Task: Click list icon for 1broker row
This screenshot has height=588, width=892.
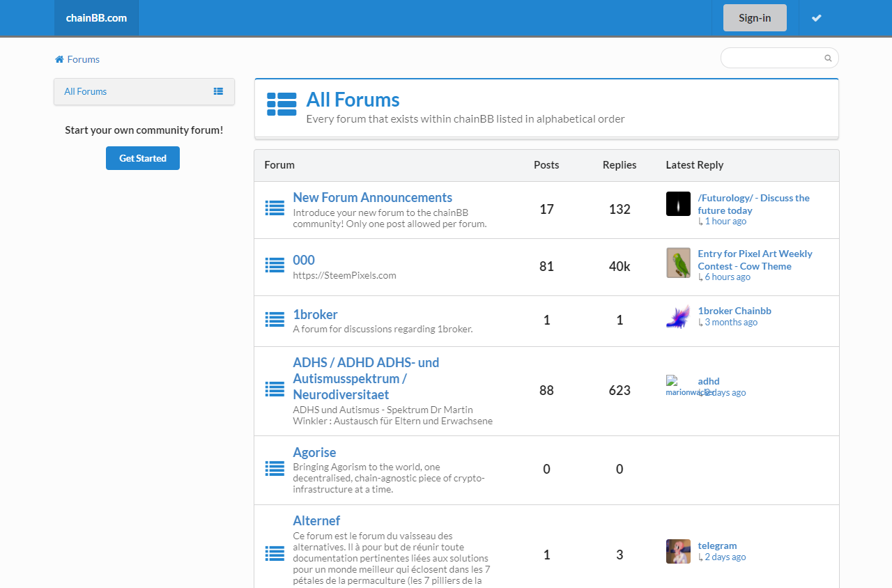Action: [x=275, y=319]
